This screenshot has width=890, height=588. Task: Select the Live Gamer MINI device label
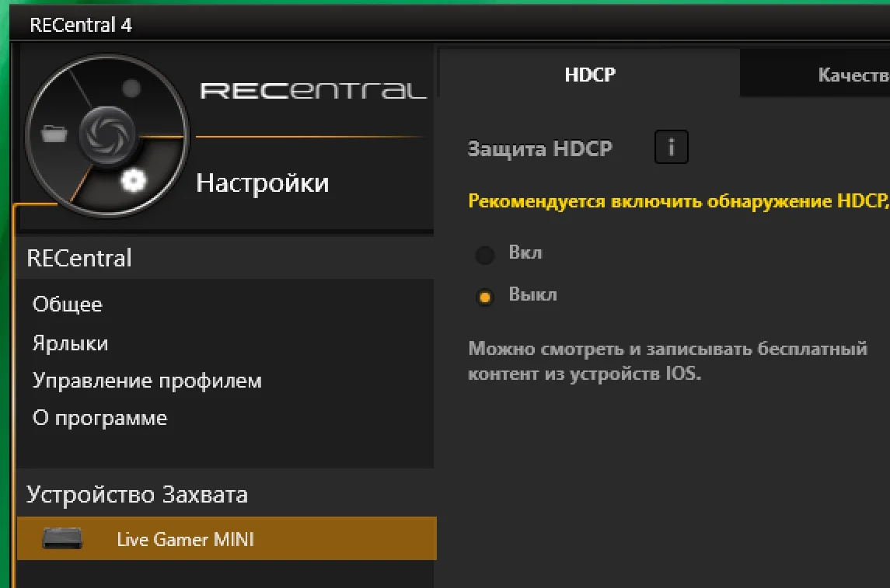tap(186, 539)
